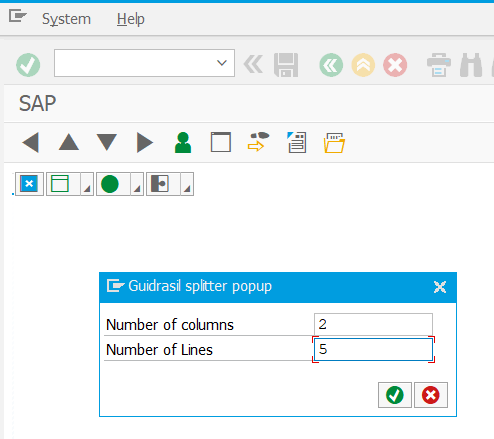Click the Number of Lines field
The width and height of the screenshot is (494, 439).
click(373, 349)
